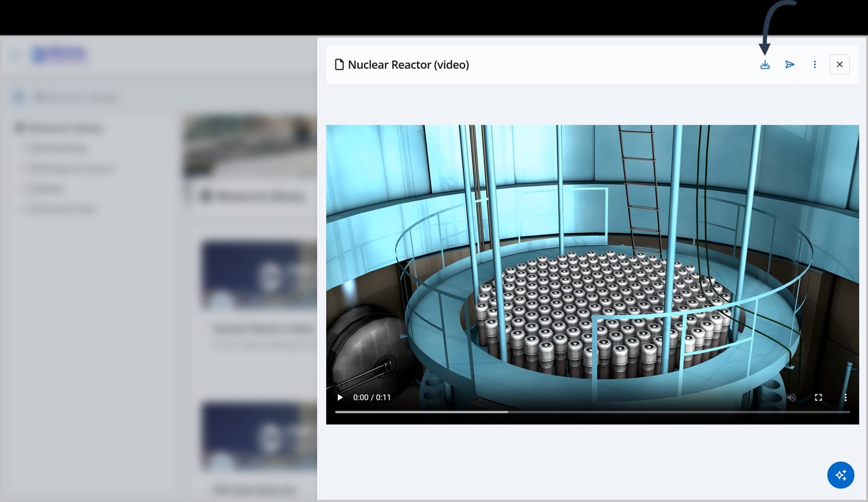
Task: Switch video to fullscreen
Action: click(x=818, y=397)
